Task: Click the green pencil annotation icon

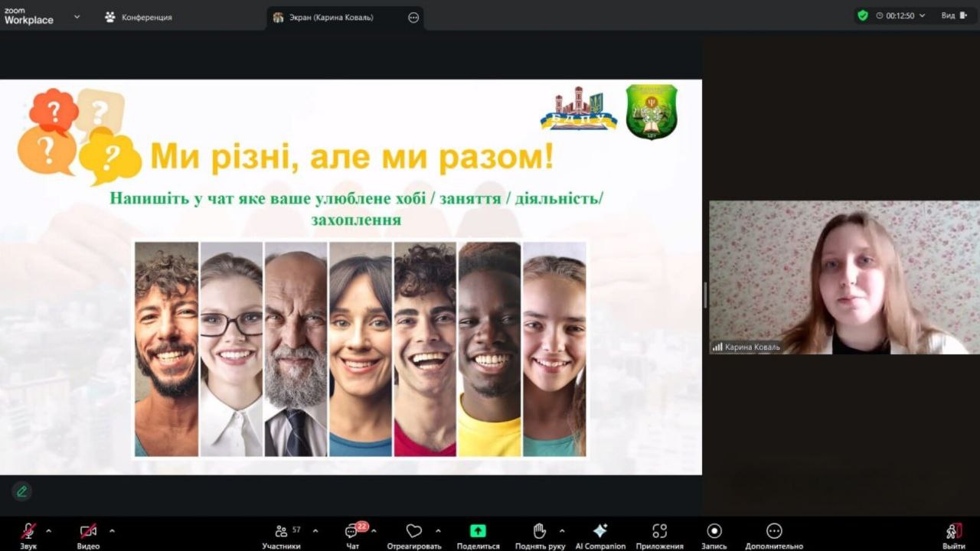Action: click(21, 491)
